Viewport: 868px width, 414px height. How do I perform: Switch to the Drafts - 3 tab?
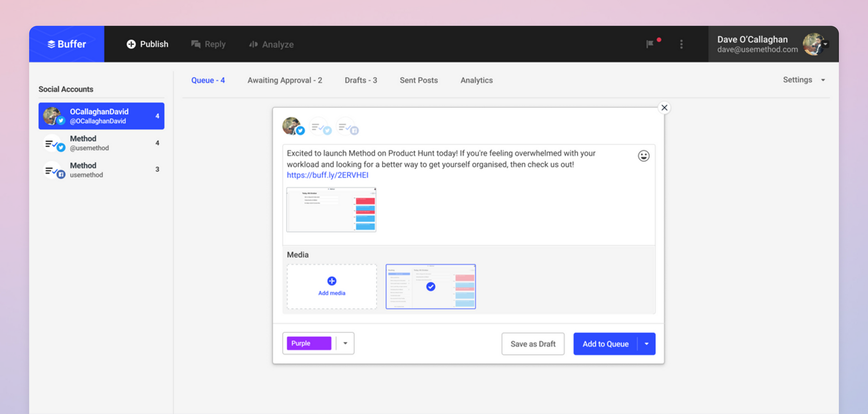(361, 80)
